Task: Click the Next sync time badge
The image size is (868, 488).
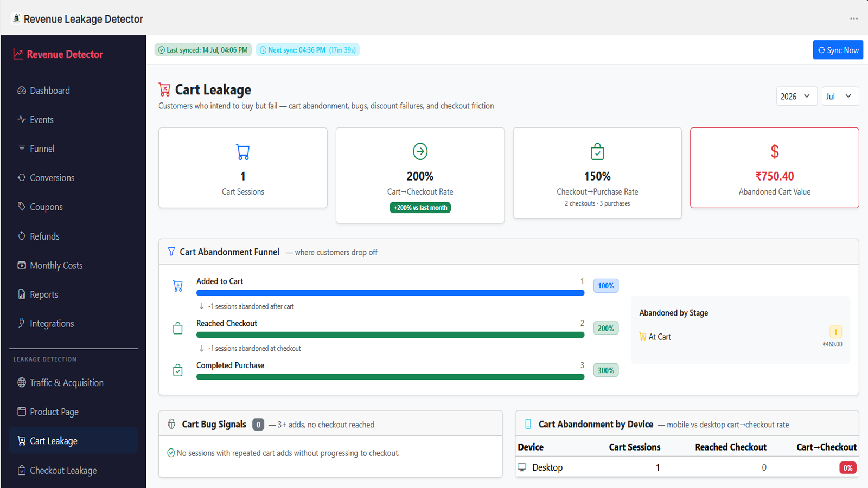Action: [x=308, y=50]
